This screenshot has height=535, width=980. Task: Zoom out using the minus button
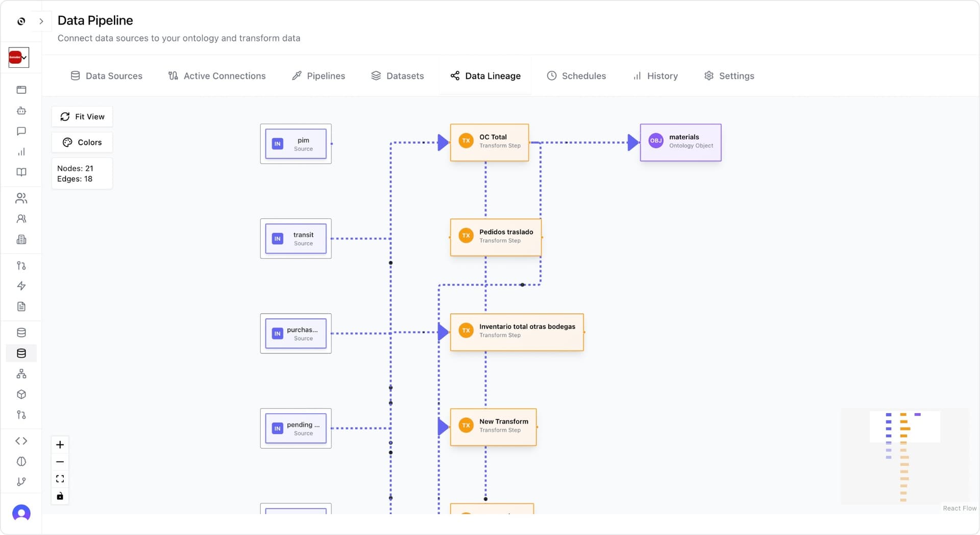(x=60, y=462)
